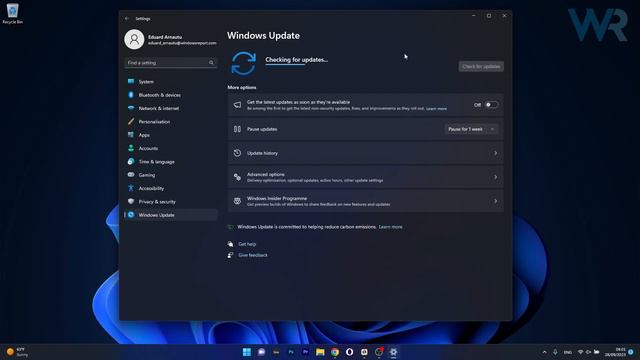Open the weather widget on taskbar
The width and height of the screenshot is (640, 360).
coord(17,352)
